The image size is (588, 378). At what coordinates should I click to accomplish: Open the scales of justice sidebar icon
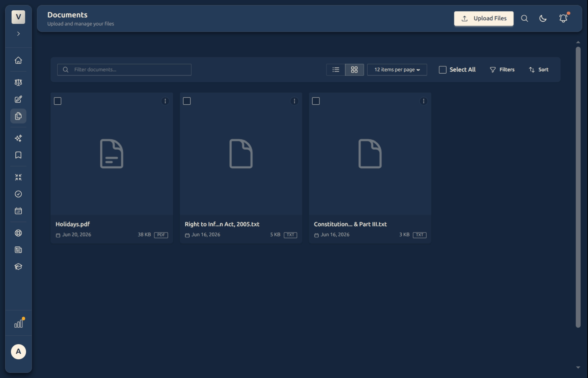click(x=18, y=82)
